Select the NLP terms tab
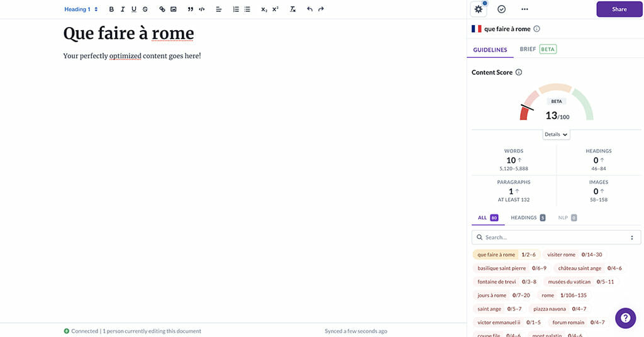Viewport: 644px width, 337px height. [567, 218]
